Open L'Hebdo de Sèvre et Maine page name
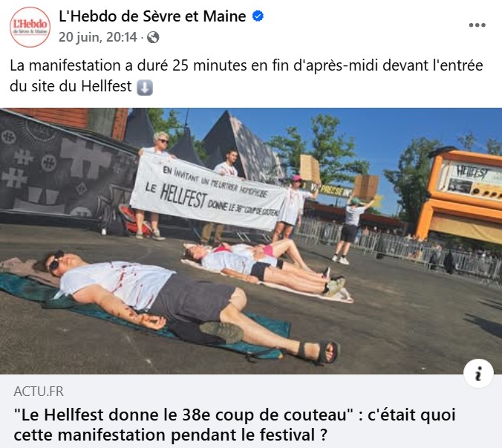 click(x=152, y=16)
